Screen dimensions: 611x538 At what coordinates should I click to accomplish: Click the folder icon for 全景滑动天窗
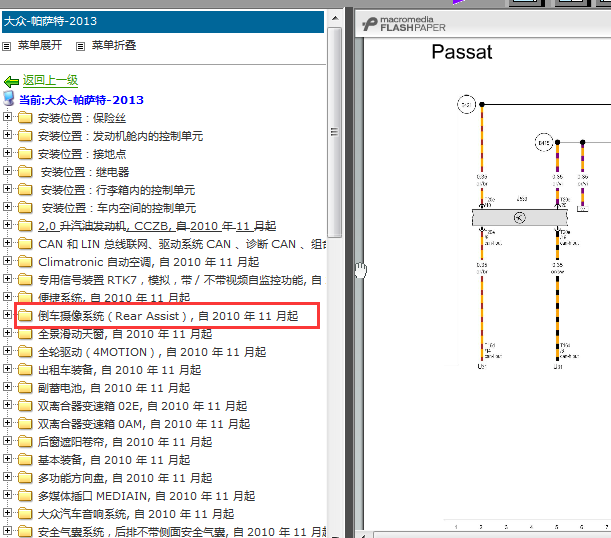25,333
